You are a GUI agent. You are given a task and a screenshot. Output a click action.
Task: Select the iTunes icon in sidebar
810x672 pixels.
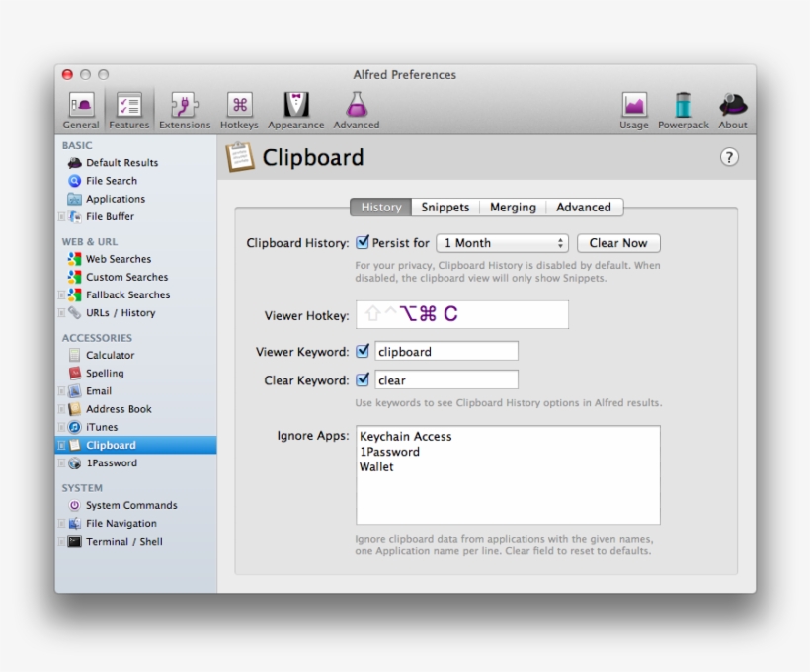(75, 428)
